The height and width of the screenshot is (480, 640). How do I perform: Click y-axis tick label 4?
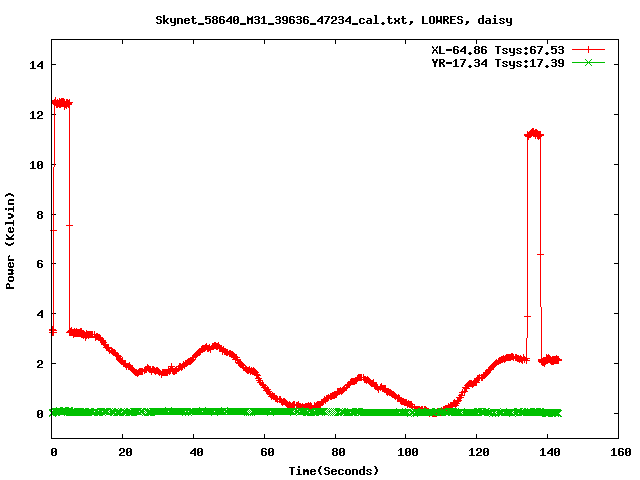click(x=40, y=314)
